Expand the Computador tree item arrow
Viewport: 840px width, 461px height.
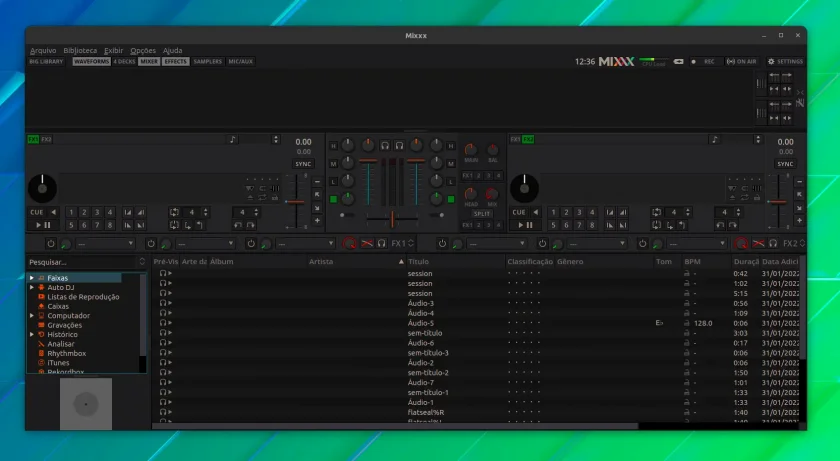pyautogui.click(x=32, y=316)
